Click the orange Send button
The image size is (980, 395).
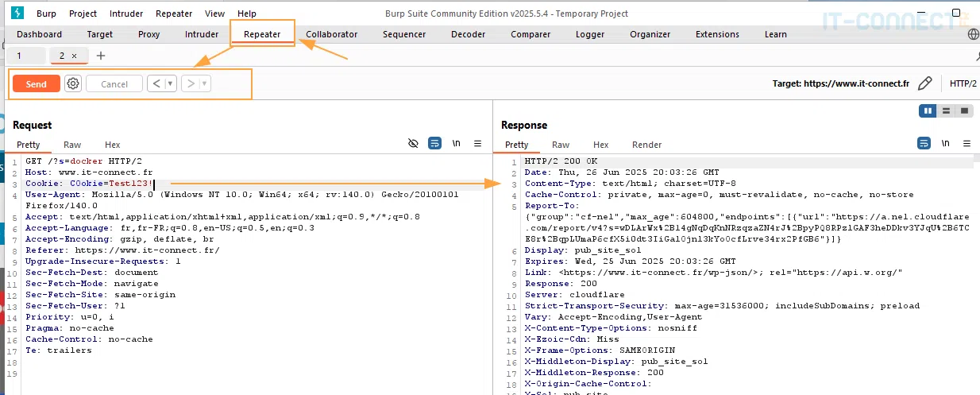[36, 83]
